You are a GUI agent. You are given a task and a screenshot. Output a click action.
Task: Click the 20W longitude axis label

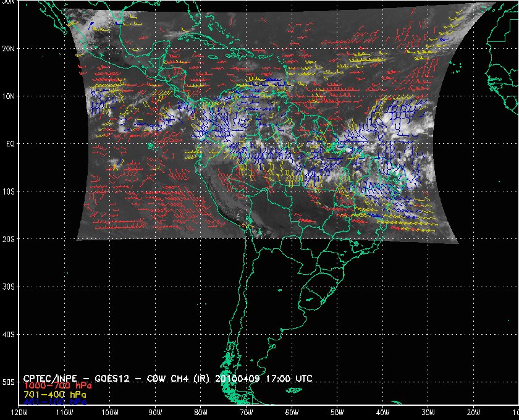coord(473,413)
